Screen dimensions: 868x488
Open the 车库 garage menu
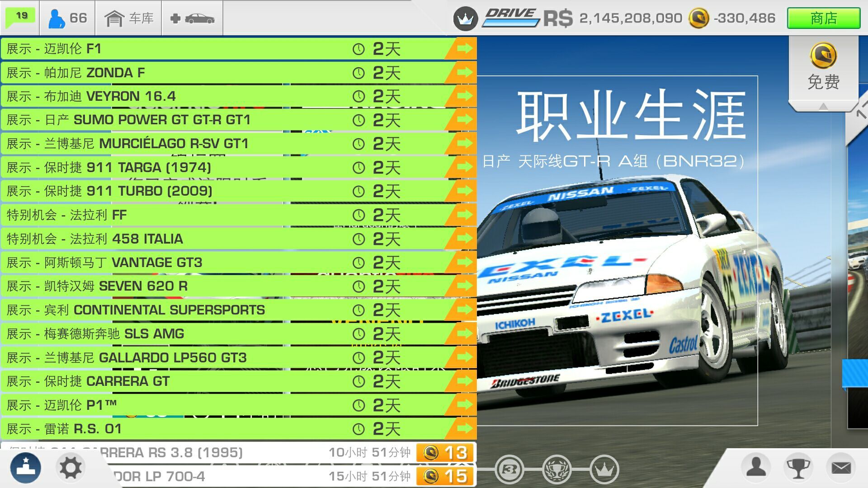coord(129,18)
